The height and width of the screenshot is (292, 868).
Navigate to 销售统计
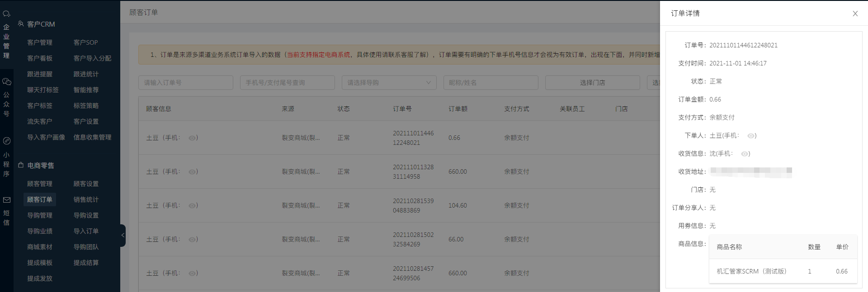click(86, 199)
